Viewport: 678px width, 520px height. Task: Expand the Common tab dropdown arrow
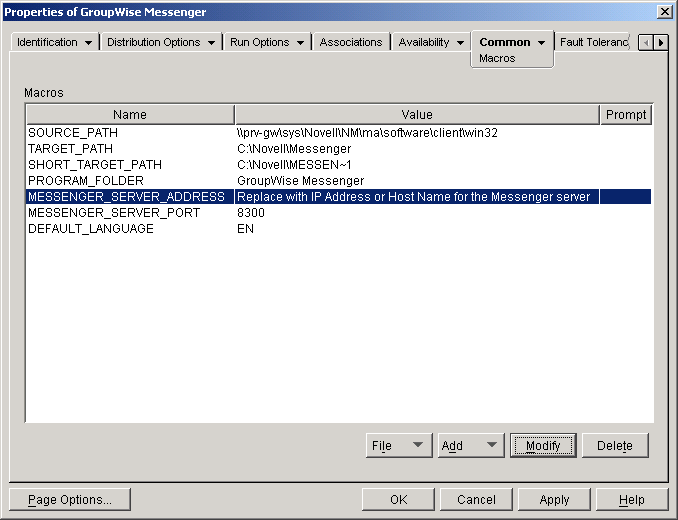tap(541, 43)
